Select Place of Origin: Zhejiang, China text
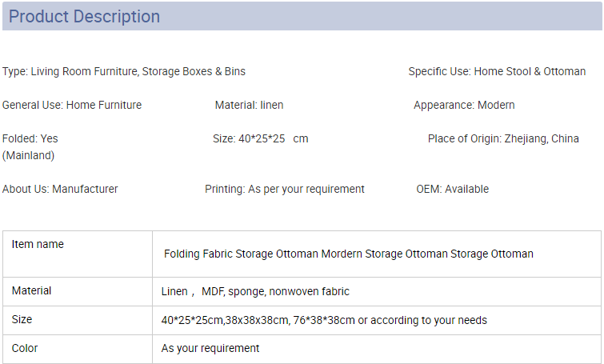 point(503,138)
